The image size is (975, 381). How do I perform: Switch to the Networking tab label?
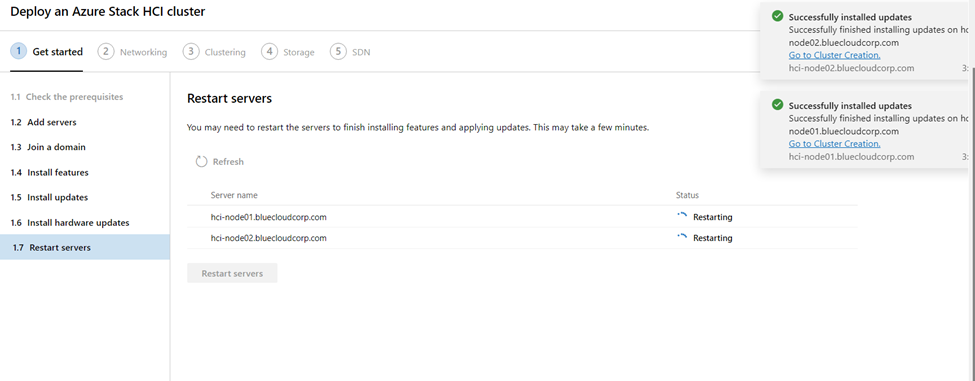[x=144, y=52]
